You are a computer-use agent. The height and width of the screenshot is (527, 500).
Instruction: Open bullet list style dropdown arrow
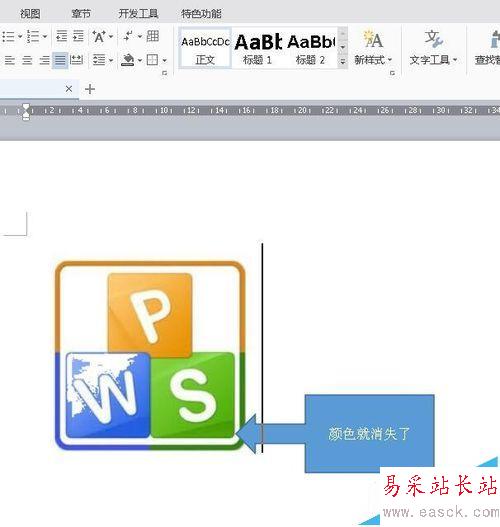pyautogui.click(x=20, y=36)
